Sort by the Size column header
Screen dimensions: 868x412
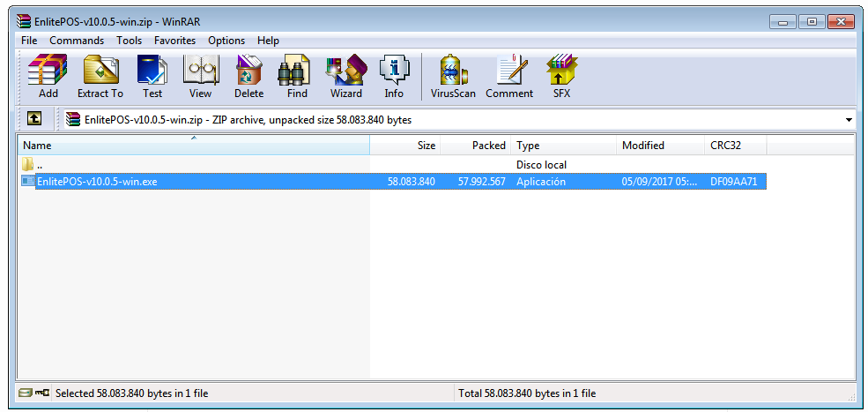pos(405,146)
